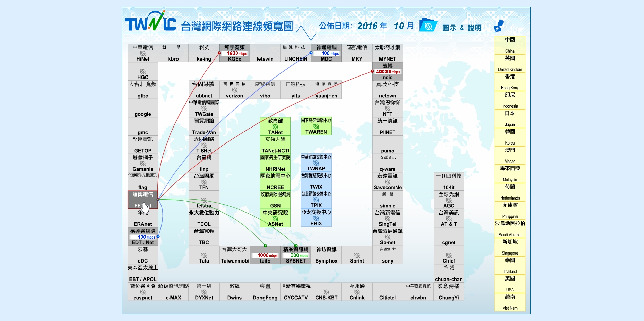
Task: Click the Chief crossed-circle icon
Action: pos(449,255)
